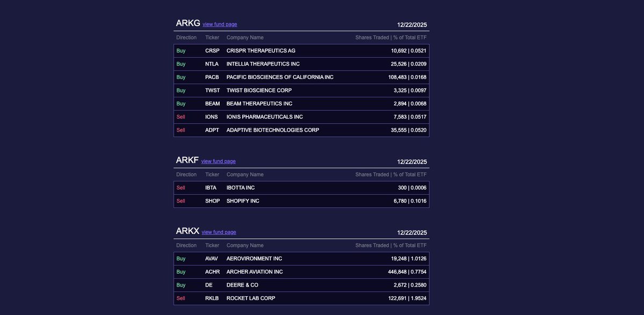Viewport: 644px width, 315px height.
Task: Click the Direction column header in ARKG table
Action: [186, 38]
